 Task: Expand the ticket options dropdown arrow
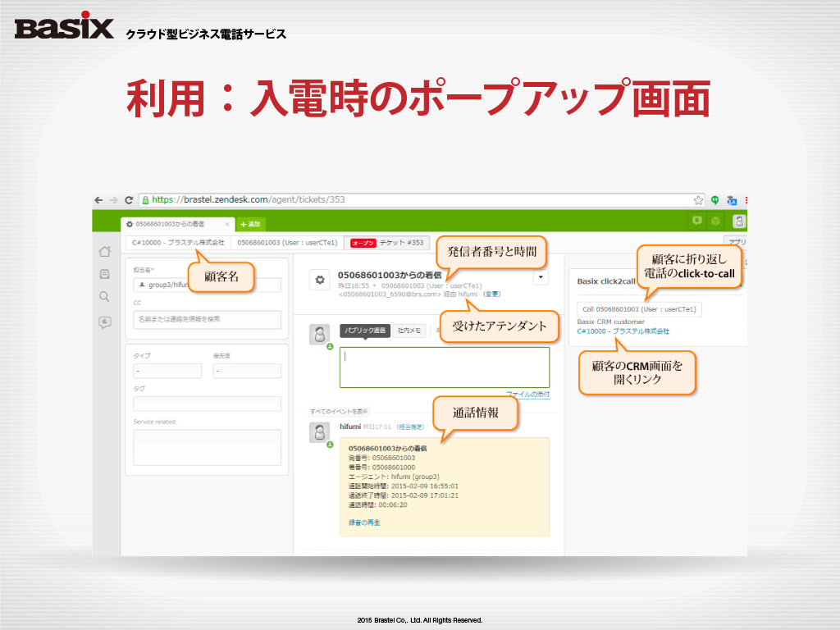(541, 278)
